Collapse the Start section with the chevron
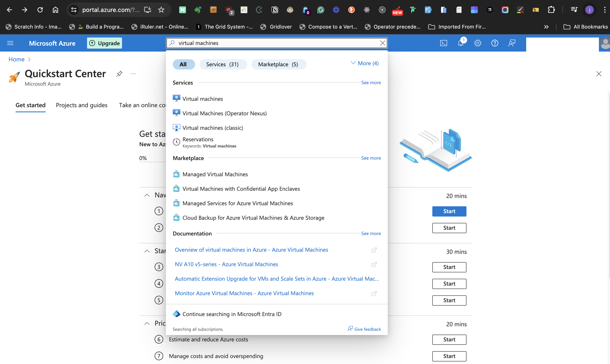The height and width of the screenshot is (364, 610). coord(147,251)
